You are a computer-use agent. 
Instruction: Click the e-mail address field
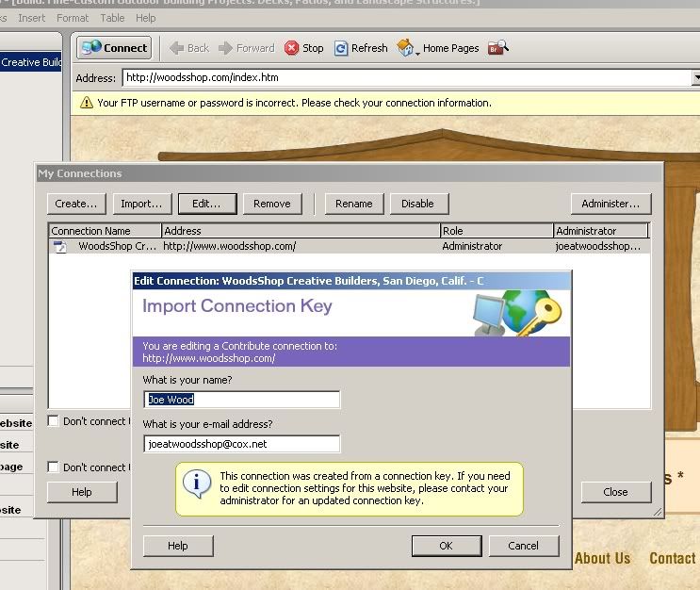[241, 443]
